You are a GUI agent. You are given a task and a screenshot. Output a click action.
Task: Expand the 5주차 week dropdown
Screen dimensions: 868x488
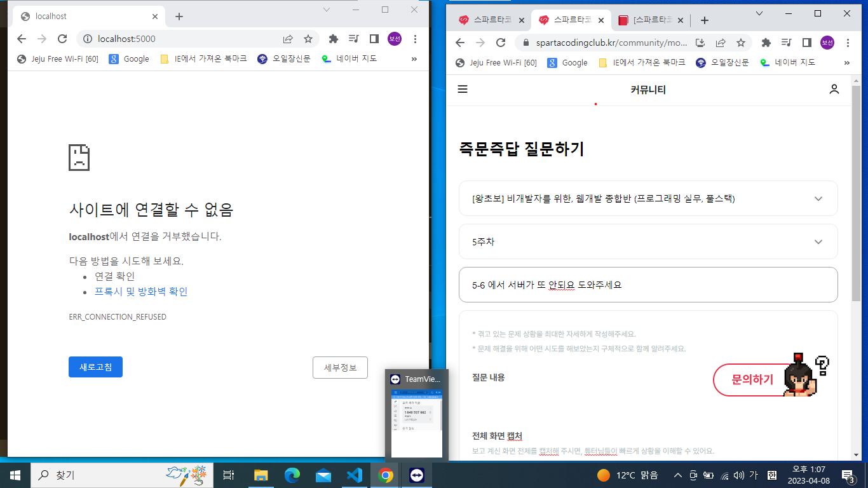click(648, 241)
